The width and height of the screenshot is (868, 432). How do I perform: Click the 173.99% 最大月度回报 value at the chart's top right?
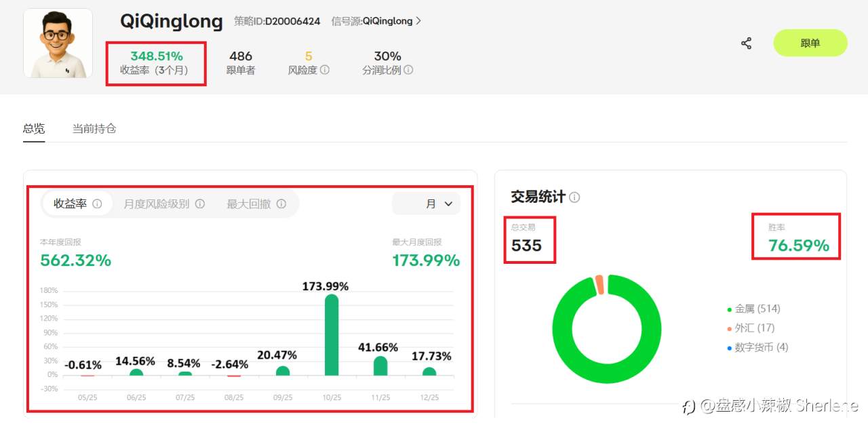(x=426, y=260)
